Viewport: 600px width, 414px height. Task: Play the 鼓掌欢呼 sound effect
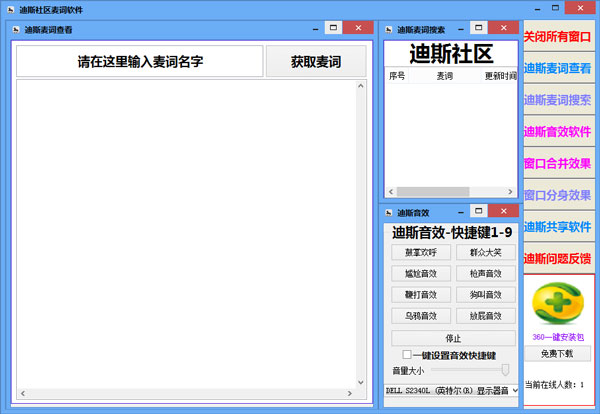point(421,253)
